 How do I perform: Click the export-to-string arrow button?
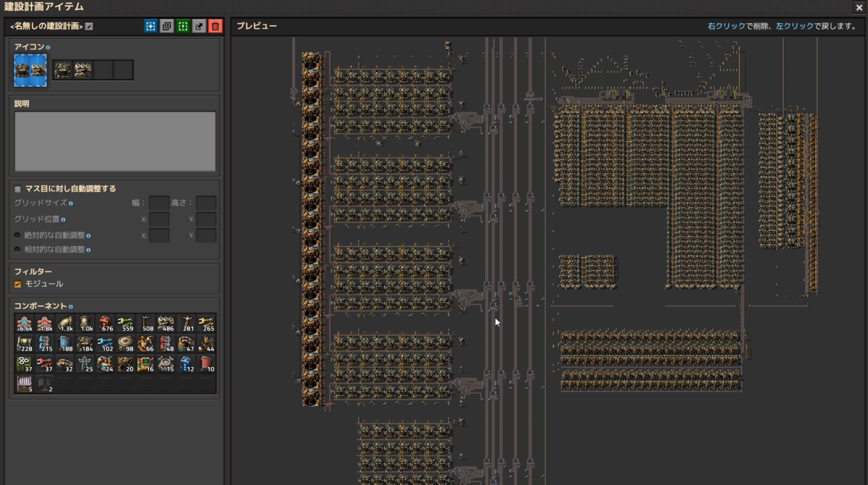199,26
